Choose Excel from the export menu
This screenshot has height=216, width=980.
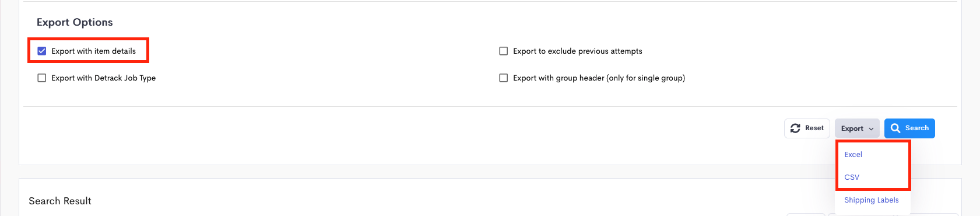coord(853,155)
